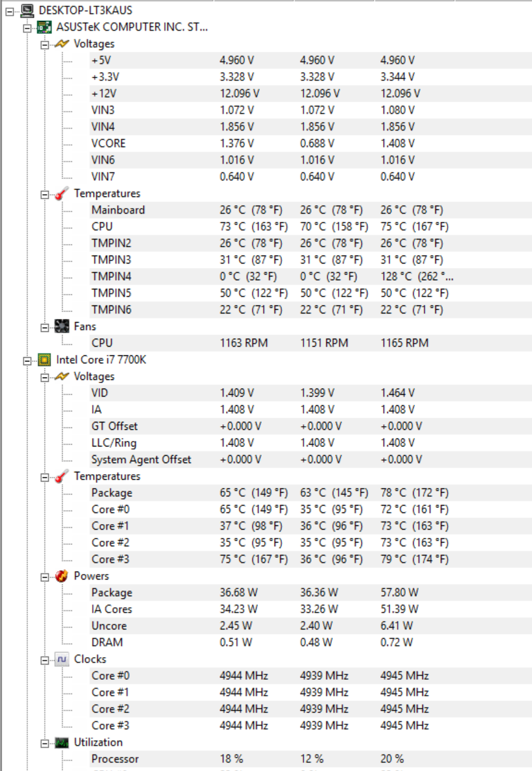Collapse the ASUSTeK COMPUTER INC. node
This screenshot has height=771, width=532.
tap(27, 27)
